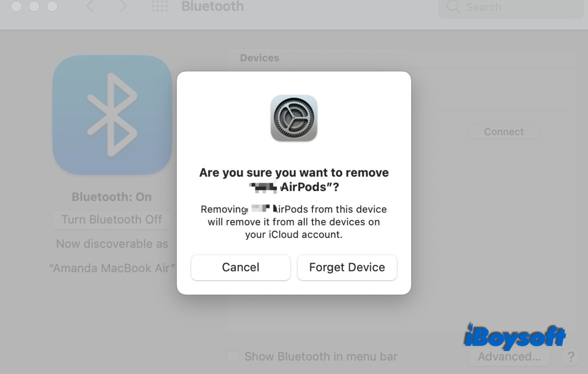588x374 pixels.
Task: Click the red close window button
Action: pos(16,6)
